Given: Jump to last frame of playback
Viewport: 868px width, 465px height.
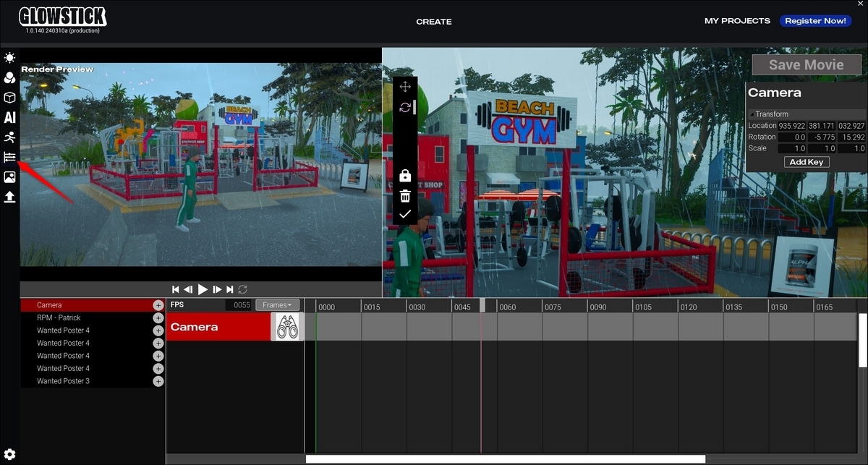Looking at the screenshot, I should click(x=230, y=289).
